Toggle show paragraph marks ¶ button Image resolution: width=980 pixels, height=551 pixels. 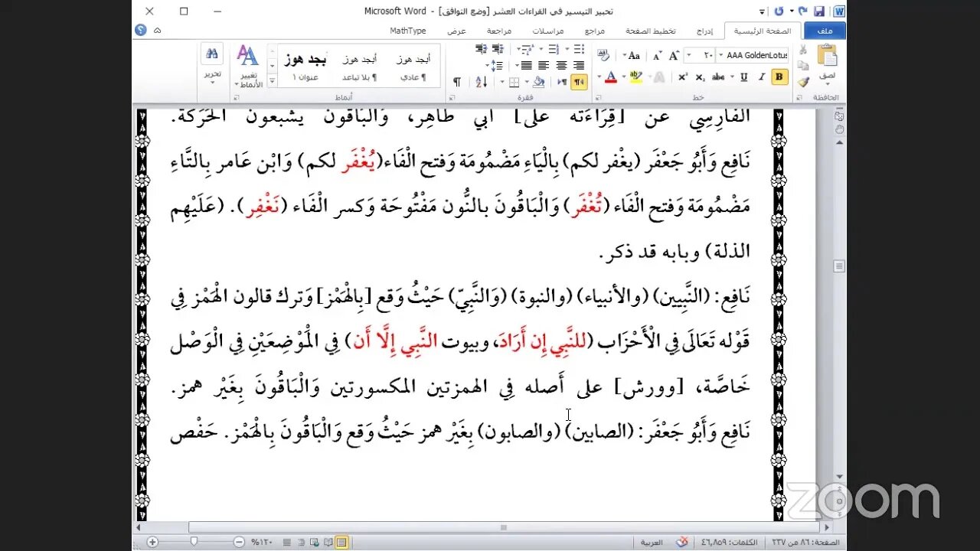(x=457, y=82)
